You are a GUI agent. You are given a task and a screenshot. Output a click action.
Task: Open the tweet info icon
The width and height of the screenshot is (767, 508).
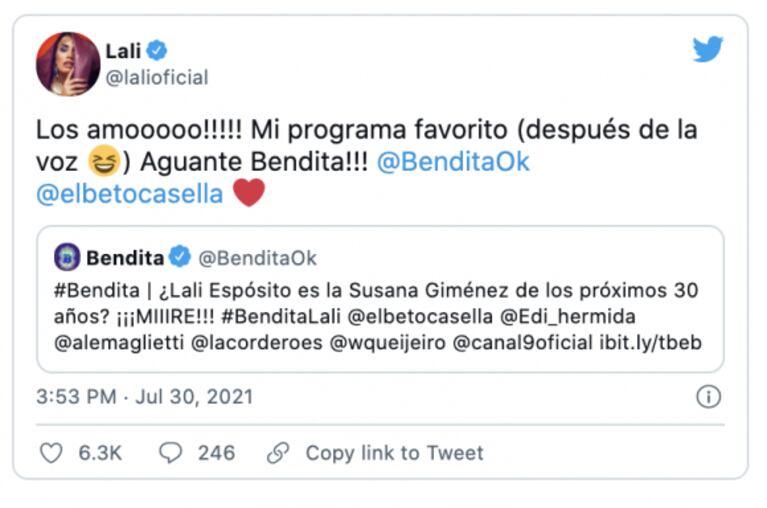coord(708,397)
